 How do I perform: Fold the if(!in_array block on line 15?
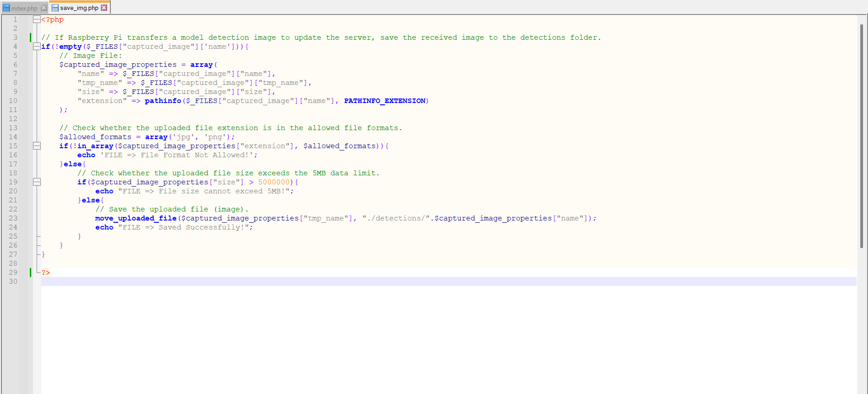(x=37, y=146)
